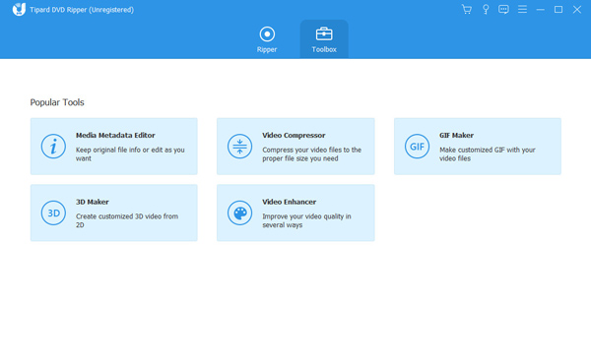Open Media Metadata Editor title

[x=115, y=135]
